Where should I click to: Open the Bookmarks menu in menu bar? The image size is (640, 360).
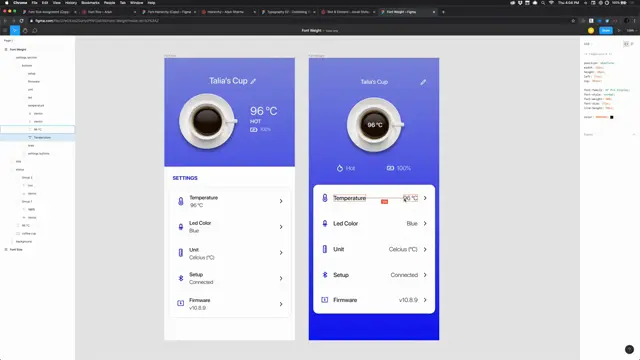click(x=90, y=2)
